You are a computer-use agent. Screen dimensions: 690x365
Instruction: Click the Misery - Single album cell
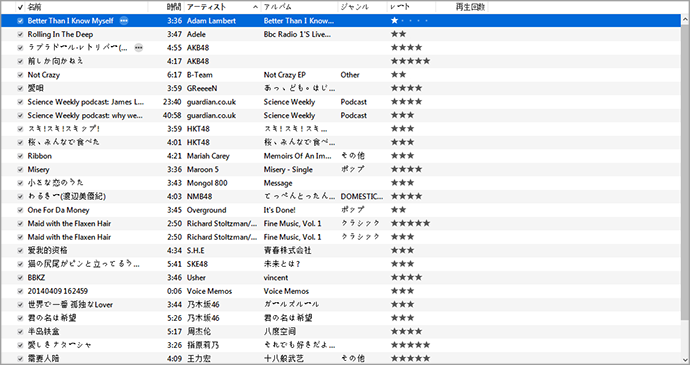coord(288,170)
